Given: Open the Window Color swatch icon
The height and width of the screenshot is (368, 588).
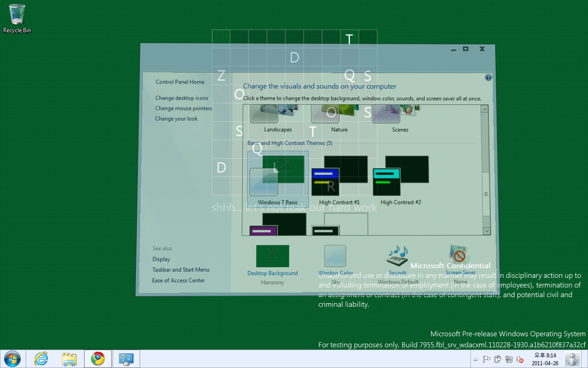Looking at the screenshot, I should [x=335, y=256].
